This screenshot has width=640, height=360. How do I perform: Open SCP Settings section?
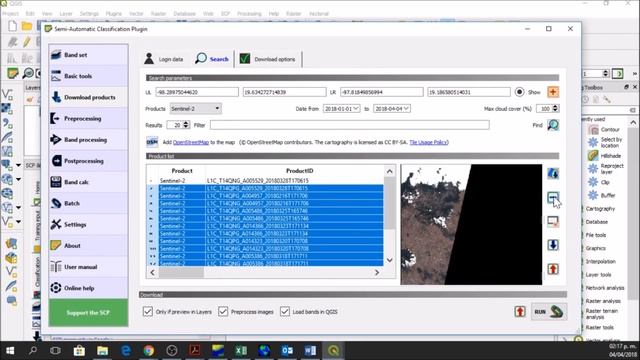pyautogui.click(x=88, y=224)
